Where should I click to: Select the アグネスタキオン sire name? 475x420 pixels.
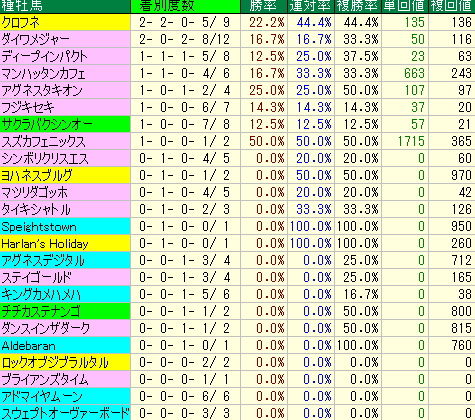tap(42, 90)
